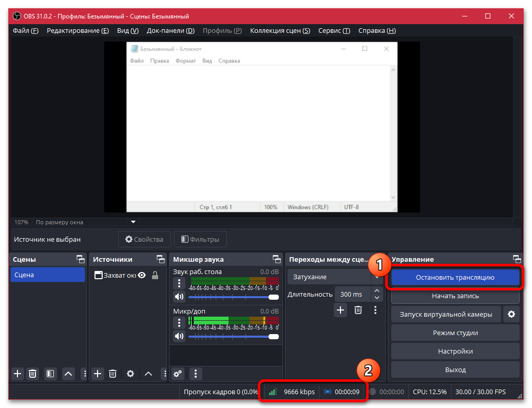Open source properties via gear in Источники toolbar
Screen dimensions: 532x408
tap(130, 374)
